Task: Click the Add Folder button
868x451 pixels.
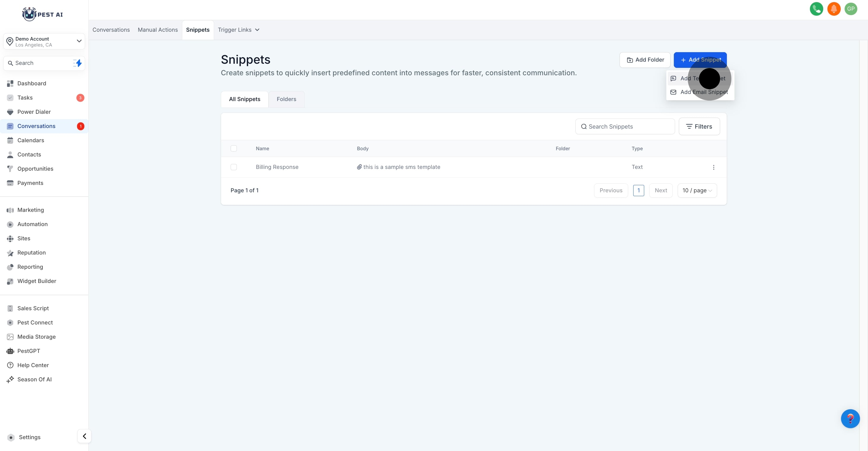Action: [645, 60]
